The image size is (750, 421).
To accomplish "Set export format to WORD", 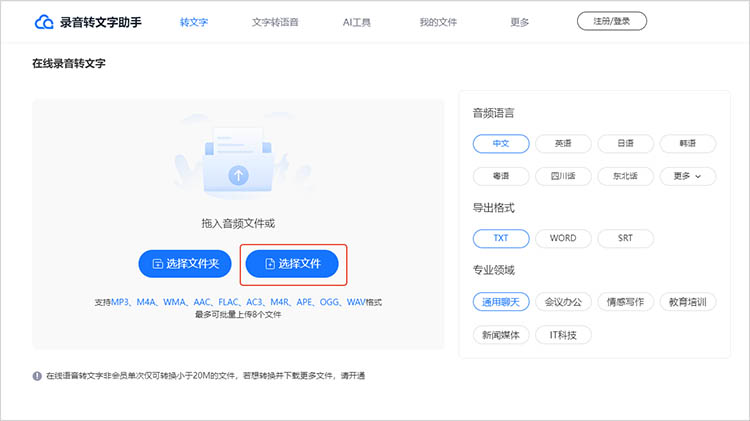I will point(563,238).
